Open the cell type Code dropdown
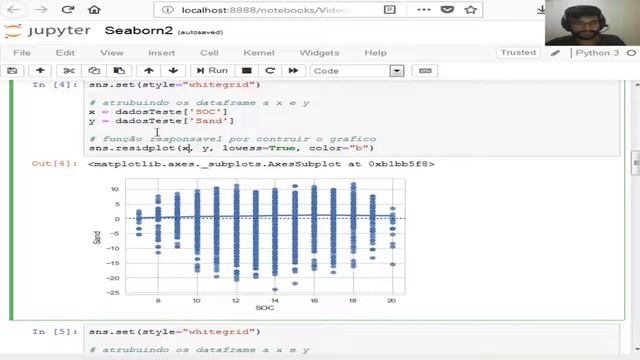Image resolution: width=640 pixels, height=360 pixels. coord(358,71)
